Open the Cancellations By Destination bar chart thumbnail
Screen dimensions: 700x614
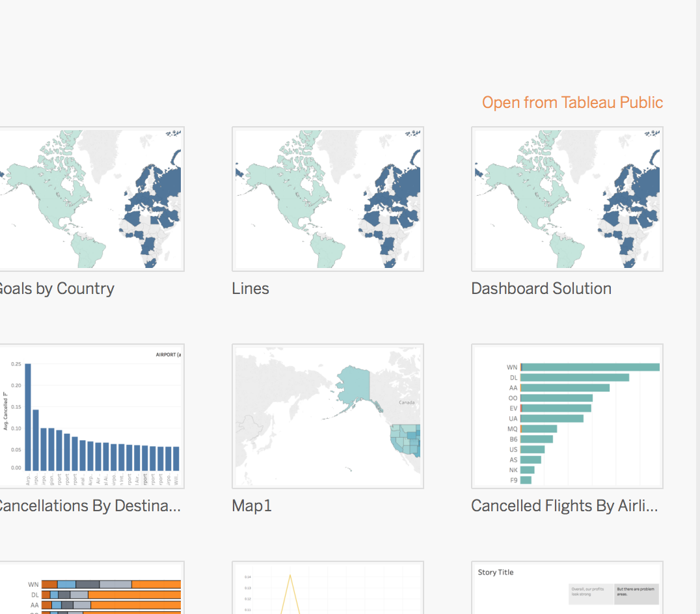coord(91,416)
